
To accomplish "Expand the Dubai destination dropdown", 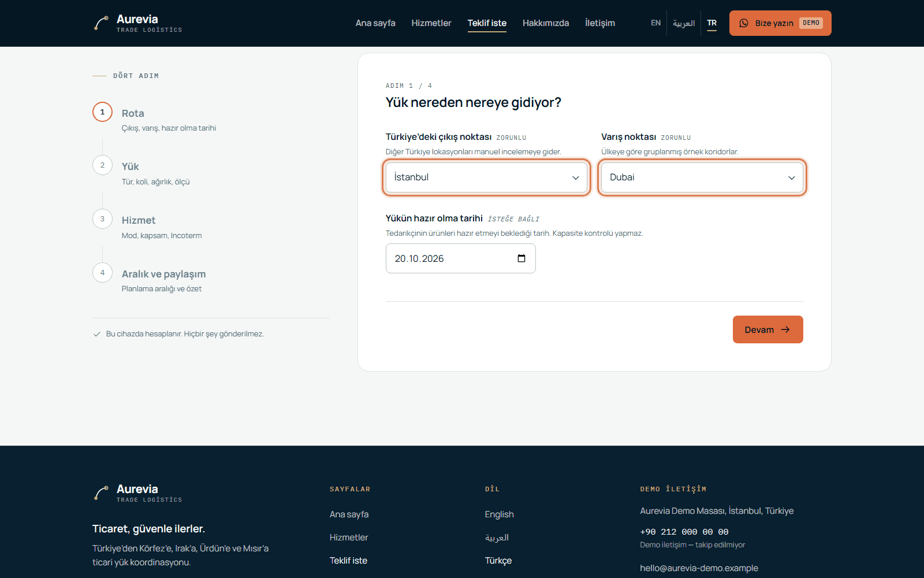I will coord(702,177).
